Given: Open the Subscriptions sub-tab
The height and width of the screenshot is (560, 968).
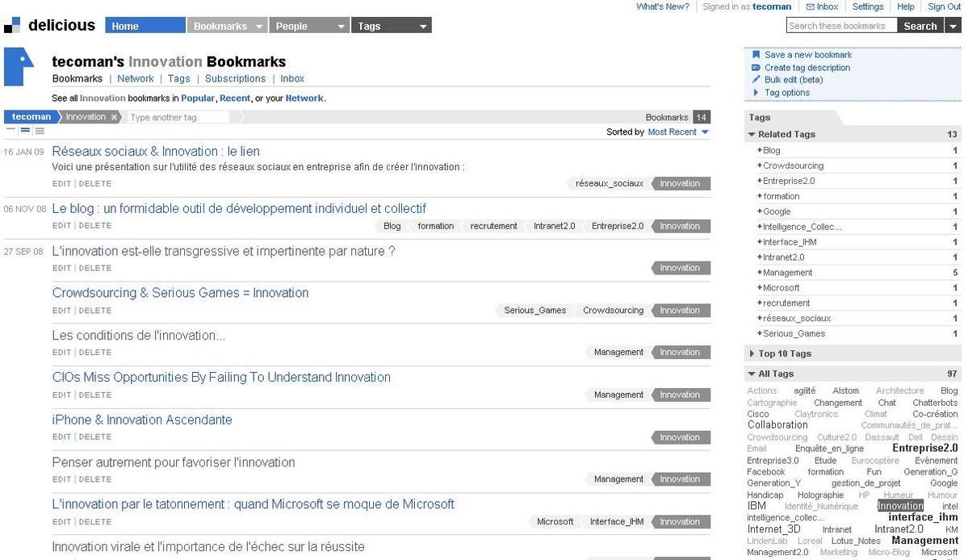Looking at the screenshot, I should click(x=235, y=78).
